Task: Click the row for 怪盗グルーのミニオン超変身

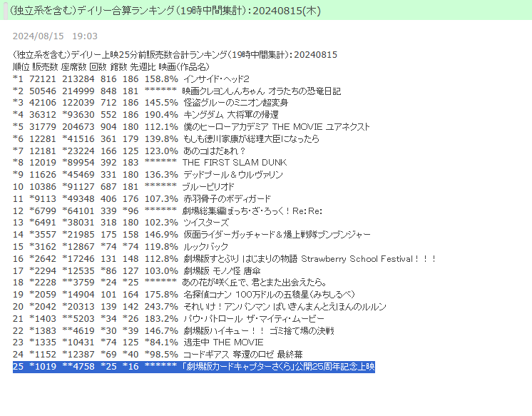Action: tap(150, 103)
